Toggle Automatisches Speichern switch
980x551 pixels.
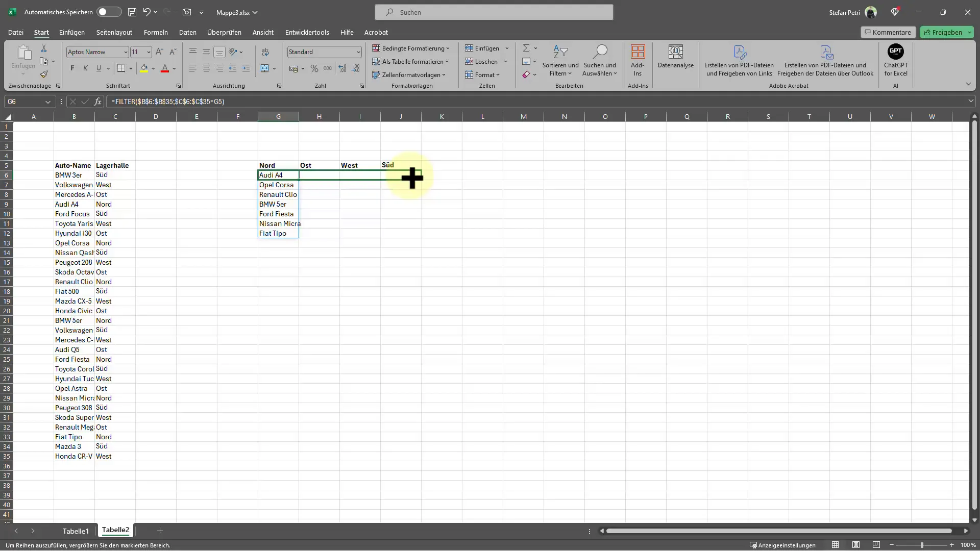[109, 12]
